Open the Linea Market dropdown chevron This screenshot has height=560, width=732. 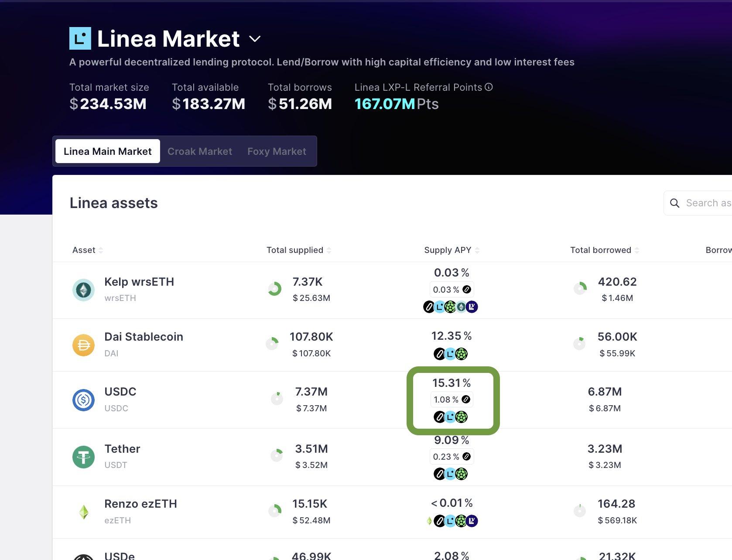[255, 39]
